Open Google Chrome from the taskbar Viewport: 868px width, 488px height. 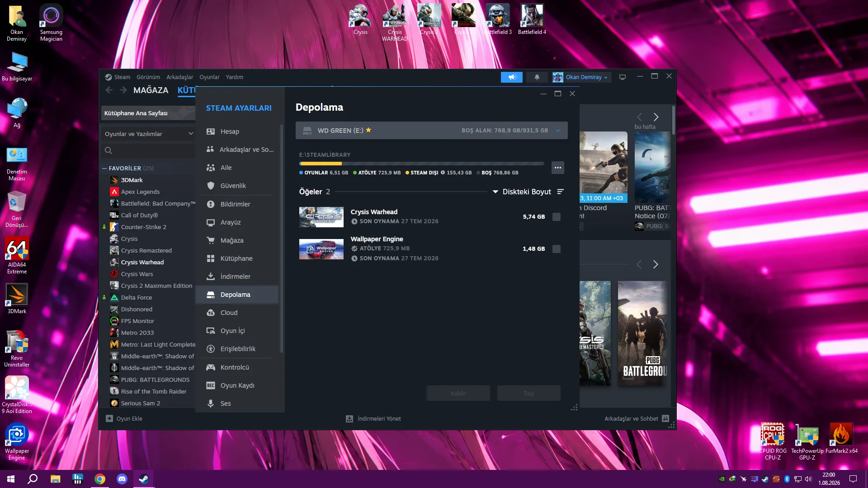click(100, 479)
